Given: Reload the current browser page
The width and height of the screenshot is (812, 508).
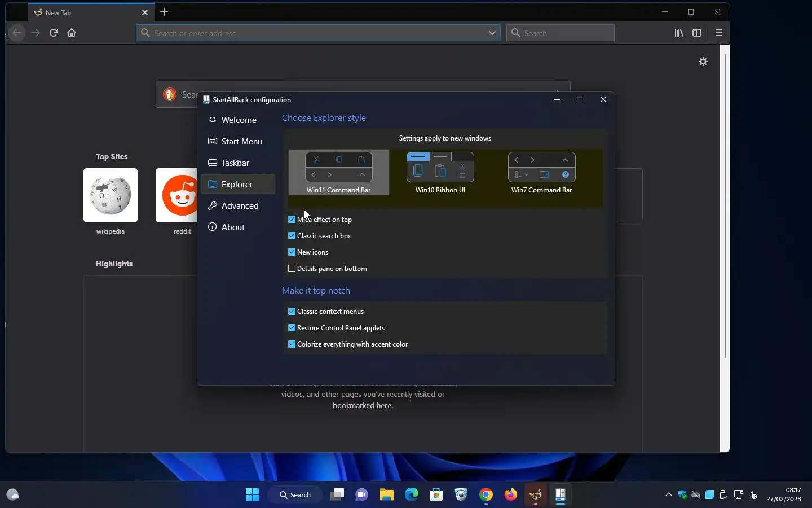Looking at the screenshot, I should (54, 33).
